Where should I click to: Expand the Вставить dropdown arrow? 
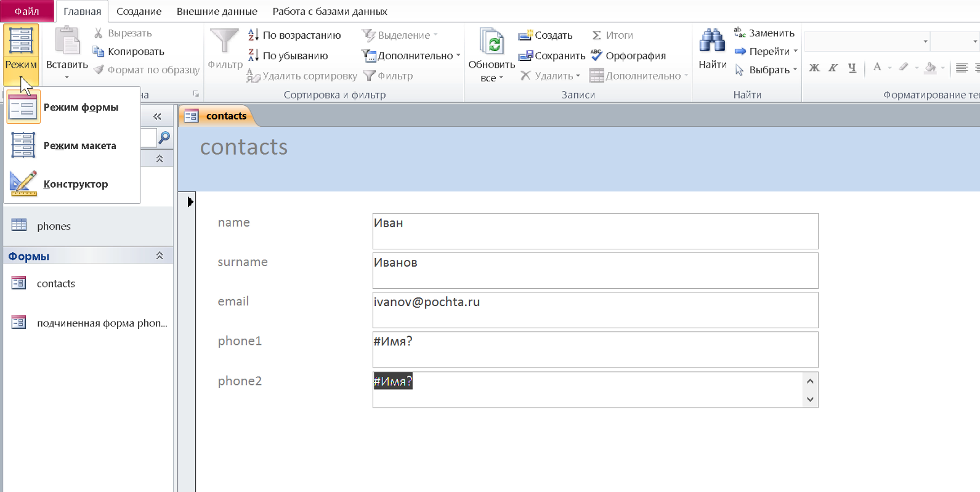tap(67, 78)
